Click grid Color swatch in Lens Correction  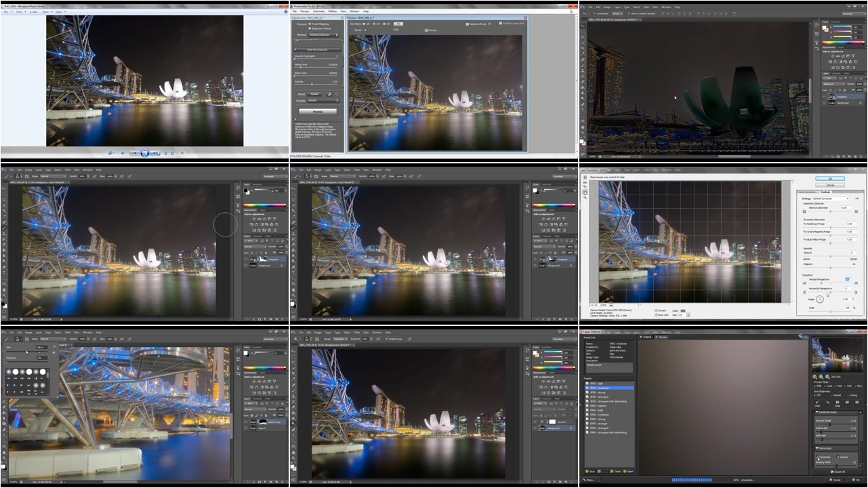point(683,310)
